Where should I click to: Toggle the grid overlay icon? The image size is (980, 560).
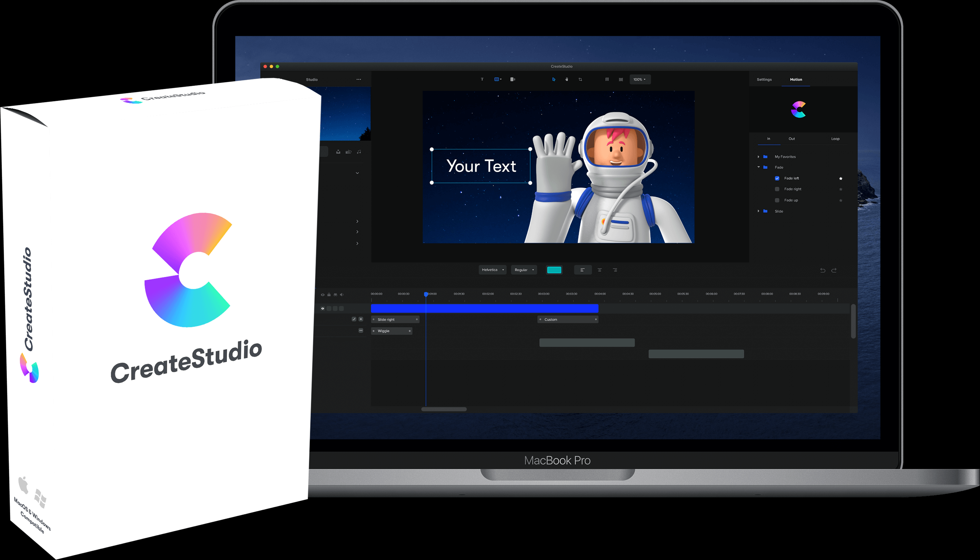607,79
